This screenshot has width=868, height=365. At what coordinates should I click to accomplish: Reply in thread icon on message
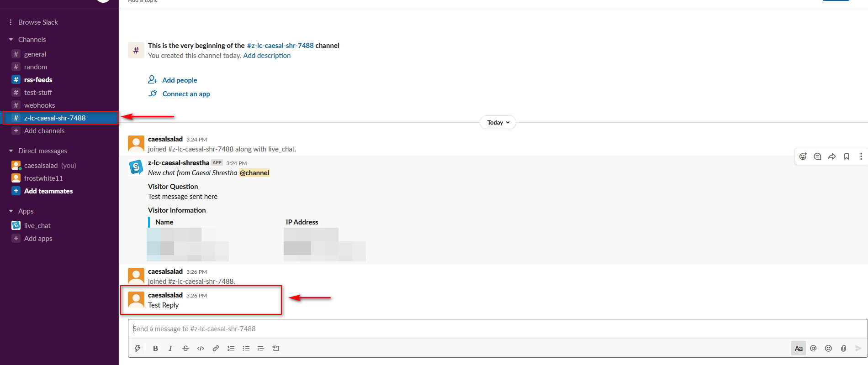tap(817, 156)
